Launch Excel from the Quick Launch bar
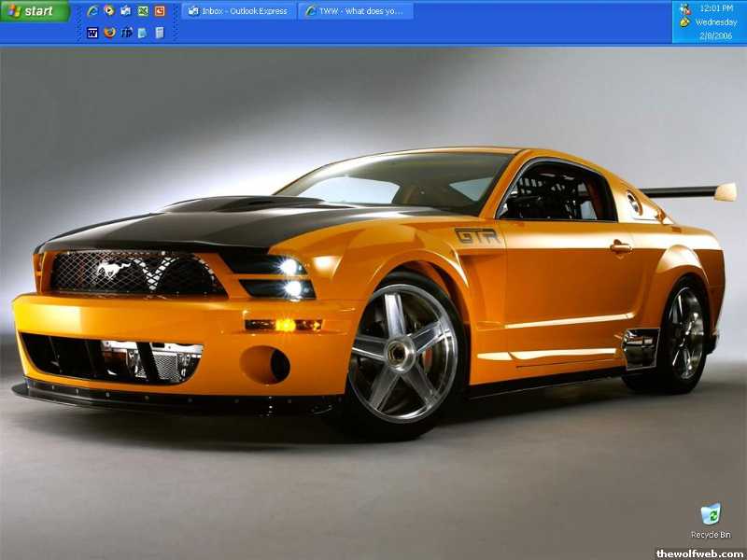 click(143, 11)
